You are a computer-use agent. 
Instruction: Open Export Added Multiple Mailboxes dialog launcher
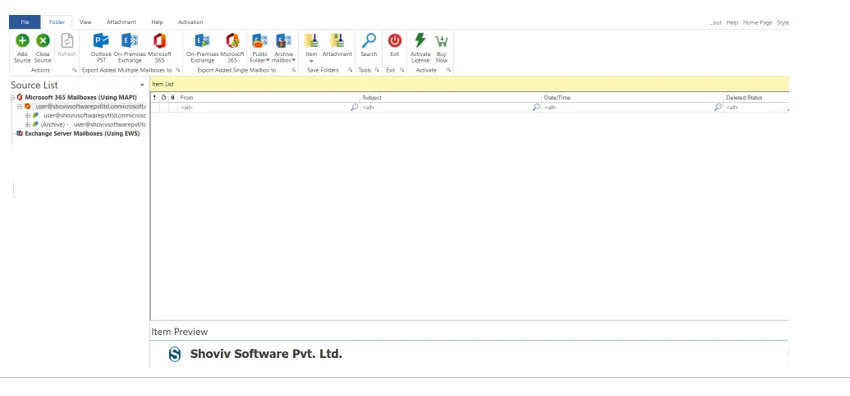point(178,70)
